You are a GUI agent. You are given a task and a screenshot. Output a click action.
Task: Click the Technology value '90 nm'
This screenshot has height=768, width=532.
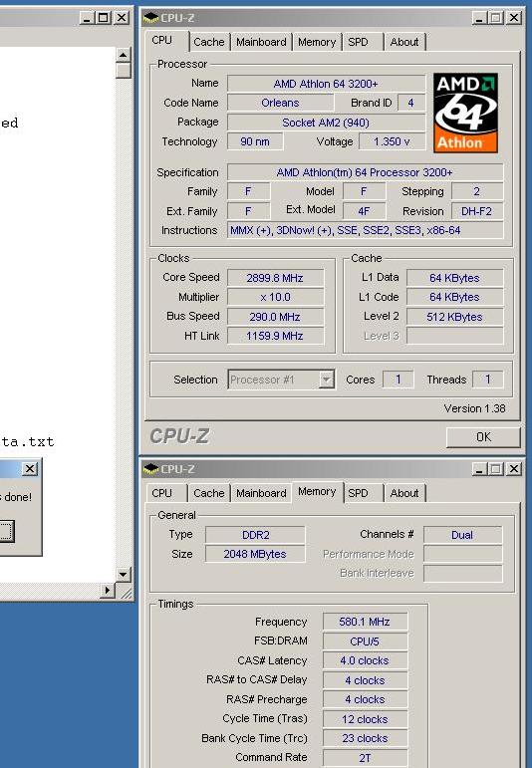pyautogui.click(x=255, y=141)
